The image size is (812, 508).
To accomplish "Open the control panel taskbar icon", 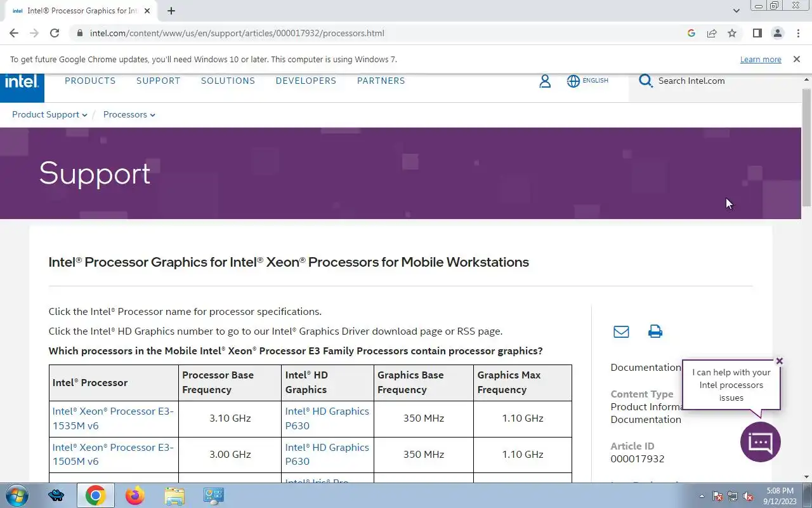I will (213, 496).
